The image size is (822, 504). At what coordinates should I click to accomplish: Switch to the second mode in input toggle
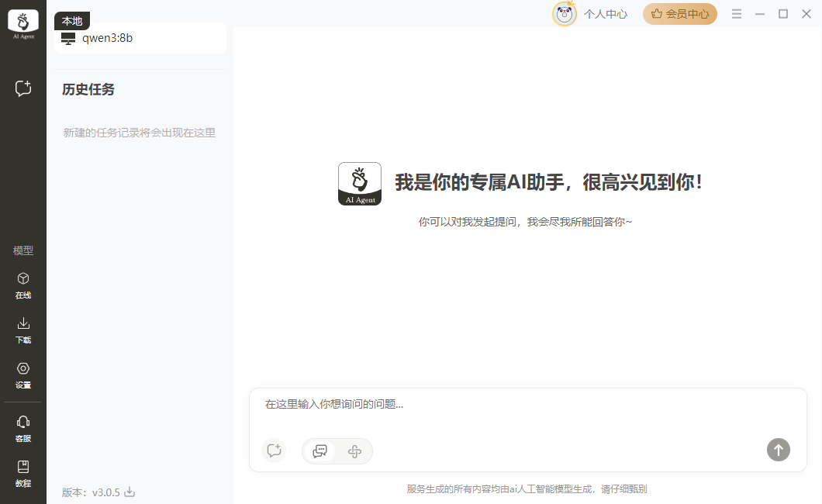coord(354,451)
